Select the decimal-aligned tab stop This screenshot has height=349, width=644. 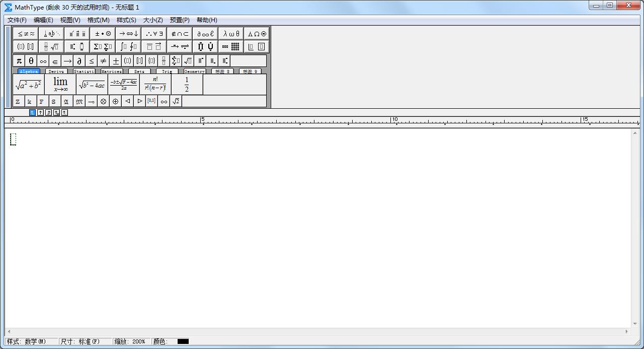(x=65, y=113)
